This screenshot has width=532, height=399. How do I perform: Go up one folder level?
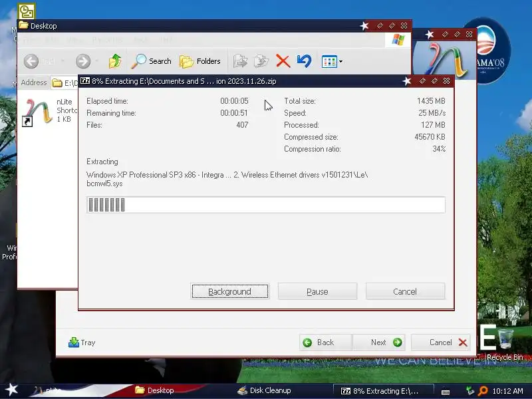115,61
